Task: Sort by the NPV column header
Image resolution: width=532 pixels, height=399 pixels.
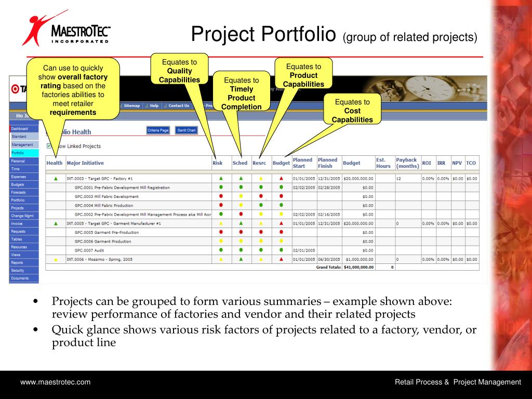Action: 457,163
